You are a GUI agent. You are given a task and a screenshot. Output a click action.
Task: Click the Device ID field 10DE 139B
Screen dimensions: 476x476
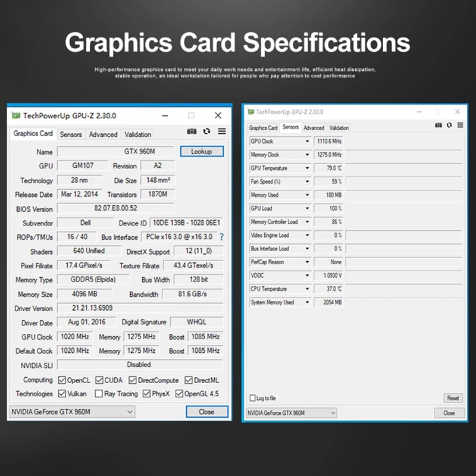tap(186, 223)
